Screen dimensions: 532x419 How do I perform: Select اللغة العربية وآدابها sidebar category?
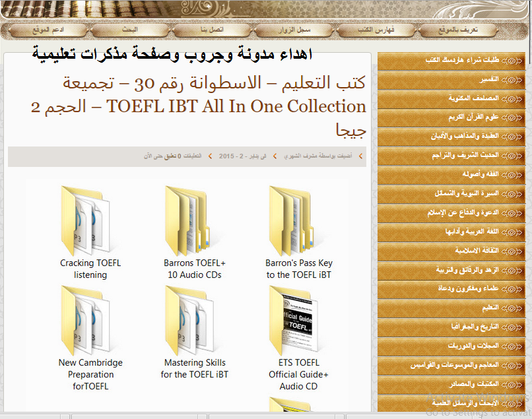click(x=451, y=232)
